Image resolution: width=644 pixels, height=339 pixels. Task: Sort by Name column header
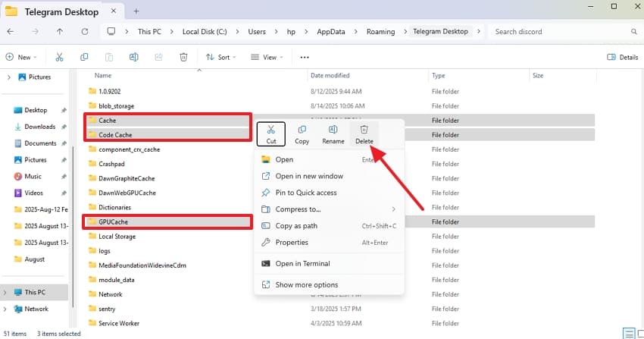click(103, 75)
